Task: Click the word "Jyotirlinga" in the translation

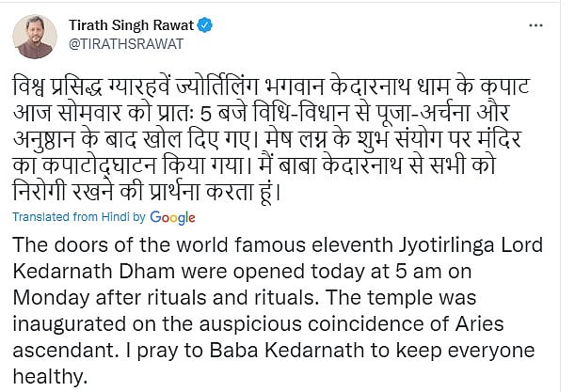Action: (426, 246)
